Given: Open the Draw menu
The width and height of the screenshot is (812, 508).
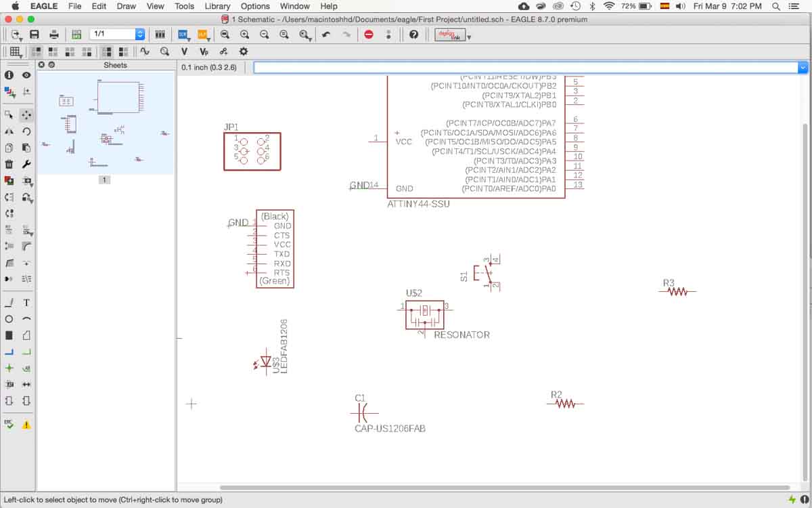Looking at the screenshot, I should 127,6.
